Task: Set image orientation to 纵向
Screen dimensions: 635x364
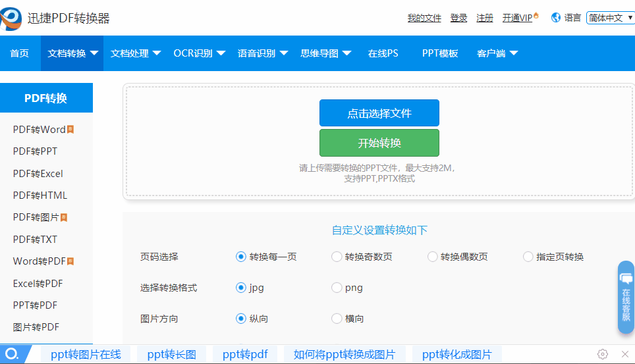Action: click(x=241, y=319)
